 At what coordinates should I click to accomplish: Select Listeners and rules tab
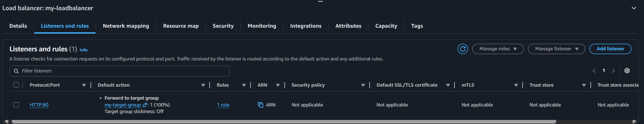65,26
